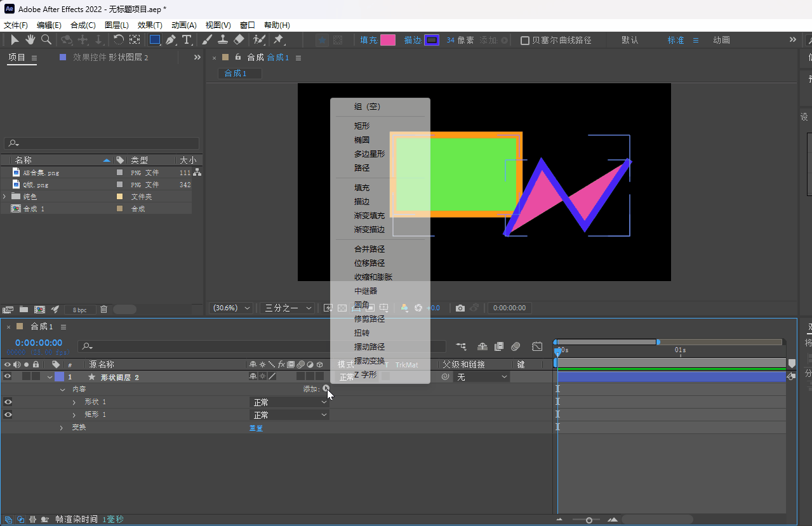This screenshot has height=526, width=812.
Task: Click the reset exposure icon
Action: (x=418, y=308)
